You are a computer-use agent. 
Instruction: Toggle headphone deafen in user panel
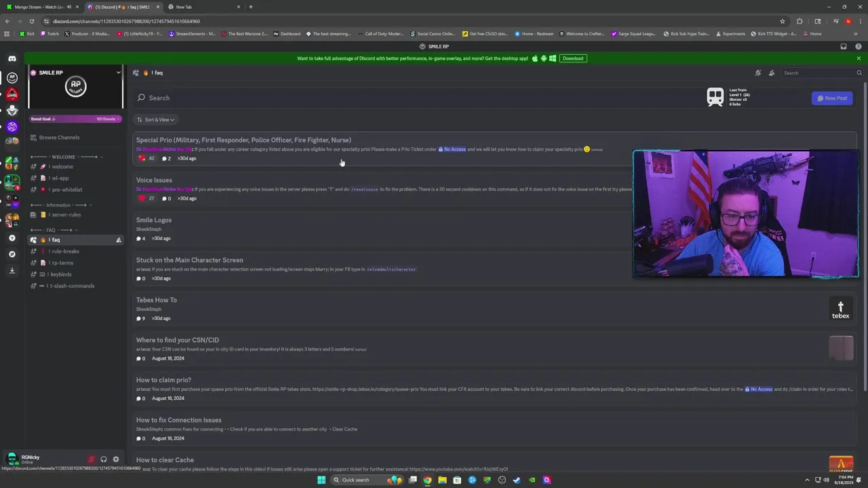click(104, 459)
